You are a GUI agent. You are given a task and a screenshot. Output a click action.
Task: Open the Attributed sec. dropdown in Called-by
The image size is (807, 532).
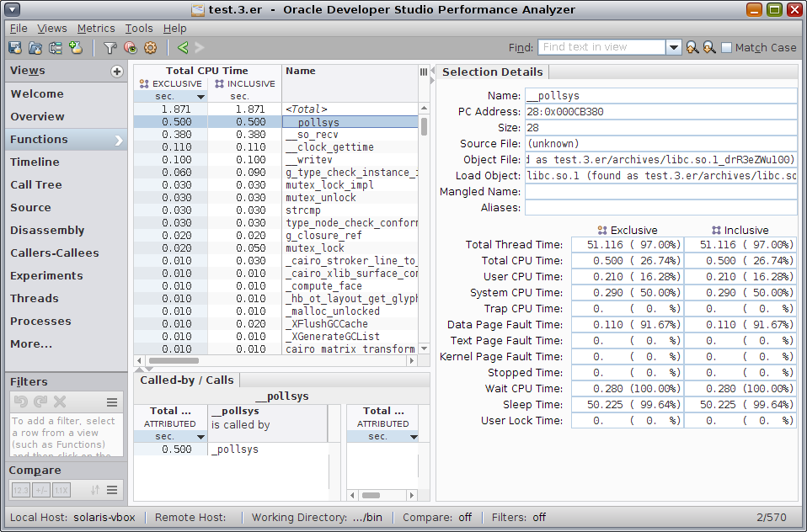pyautogui.click(x=200, y=437)
